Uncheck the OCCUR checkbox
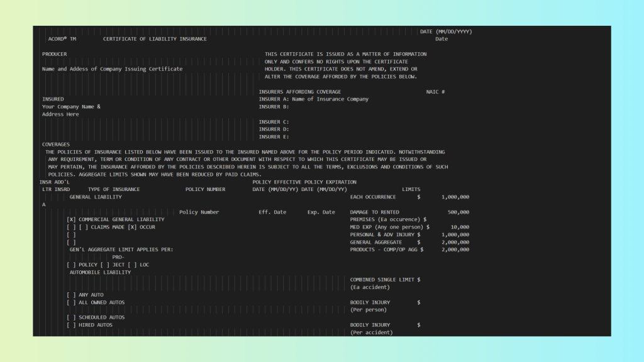The height and width of the screenshot is (362, 644). click(x=132, y=228)
